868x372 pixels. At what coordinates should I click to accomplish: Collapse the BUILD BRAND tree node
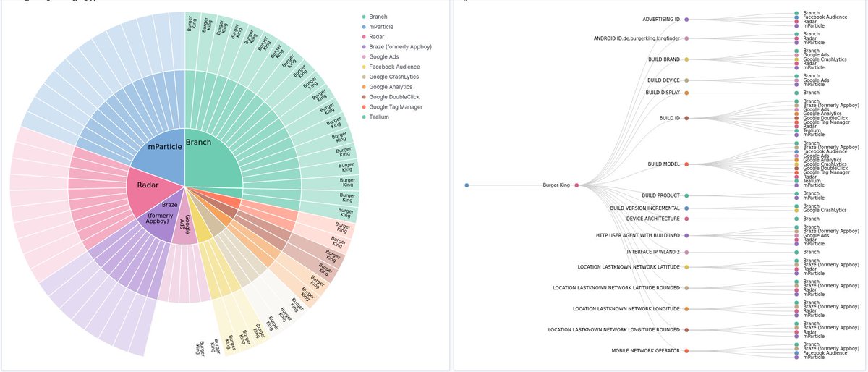point(686,59)
